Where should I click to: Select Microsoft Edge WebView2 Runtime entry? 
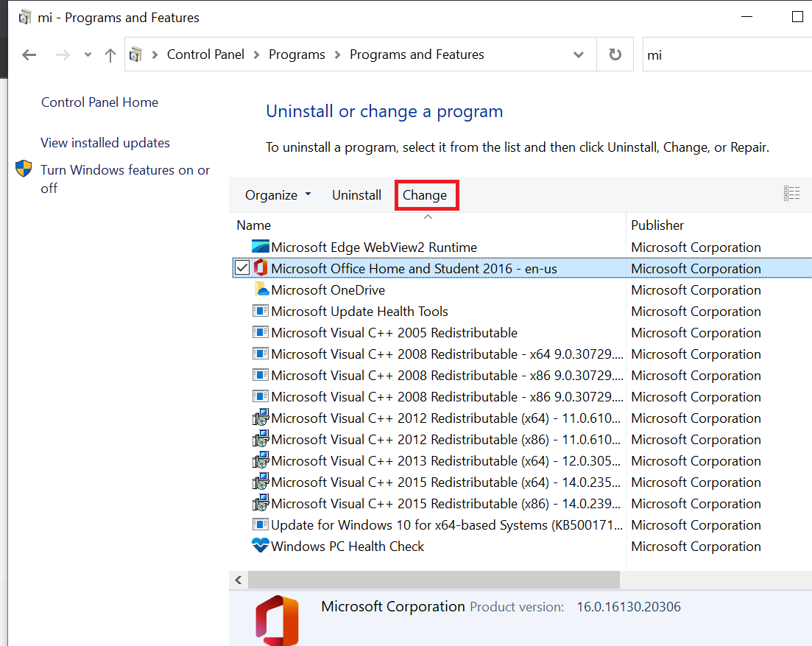374,247
